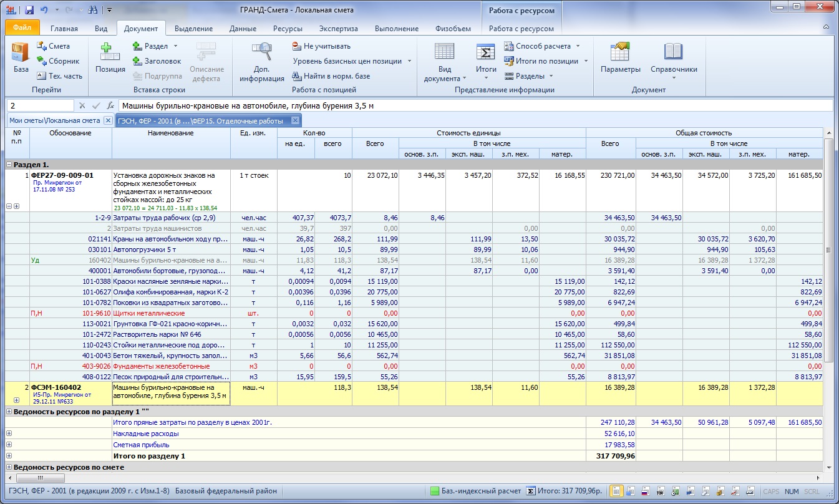Image resolution: width=839 pixels, height=504 pixels.
Task: Open the Customize Quick Access Toolbar arrow
Action: click(109, 10)
